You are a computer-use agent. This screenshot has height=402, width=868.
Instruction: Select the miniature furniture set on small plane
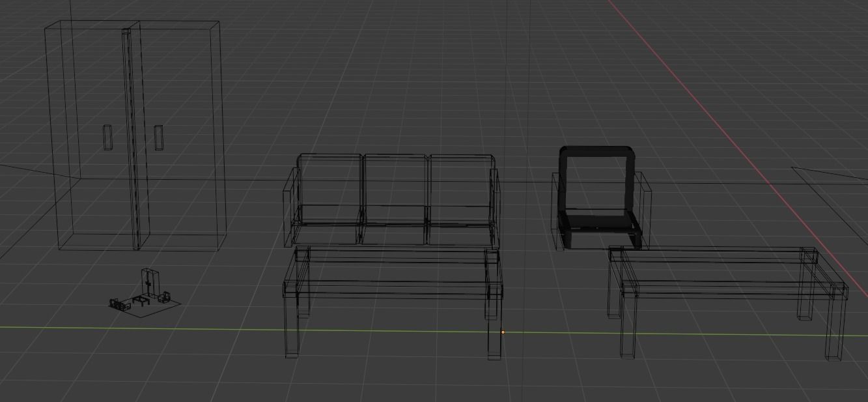click(145, 293)
